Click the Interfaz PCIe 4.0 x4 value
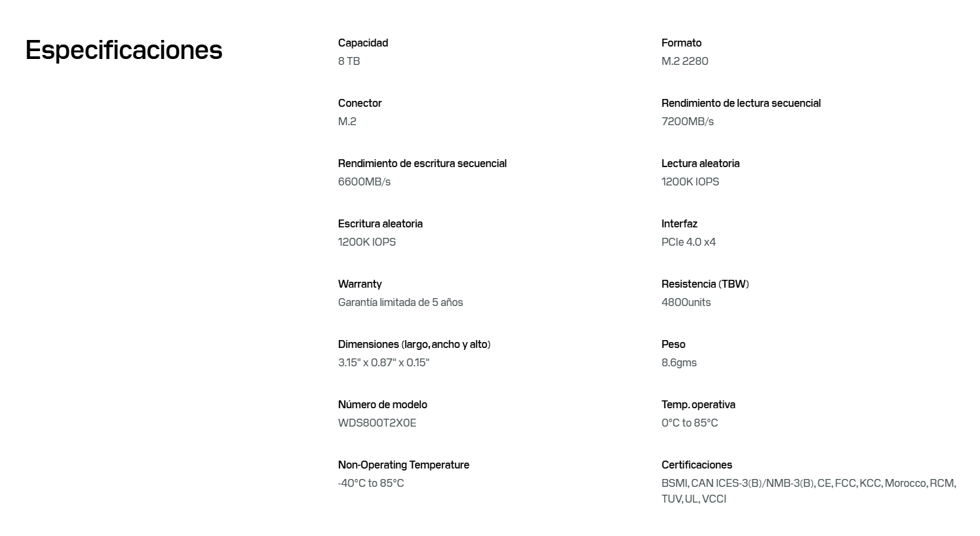Image resolution: width=980 pixels, height=536 pixels. click(688, 242)
